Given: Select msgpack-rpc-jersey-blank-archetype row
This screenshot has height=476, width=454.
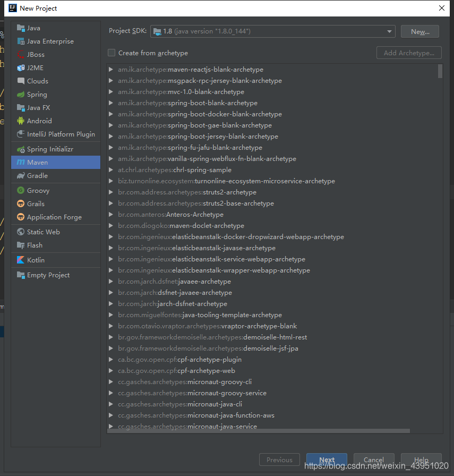Looking at the screenshot, I should tap(272, 81).
